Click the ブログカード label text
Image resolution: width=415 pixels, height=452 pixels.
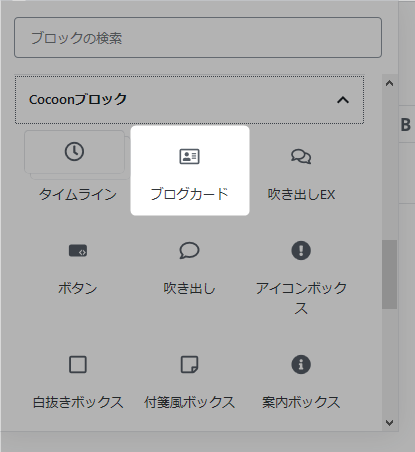[189, 194]
